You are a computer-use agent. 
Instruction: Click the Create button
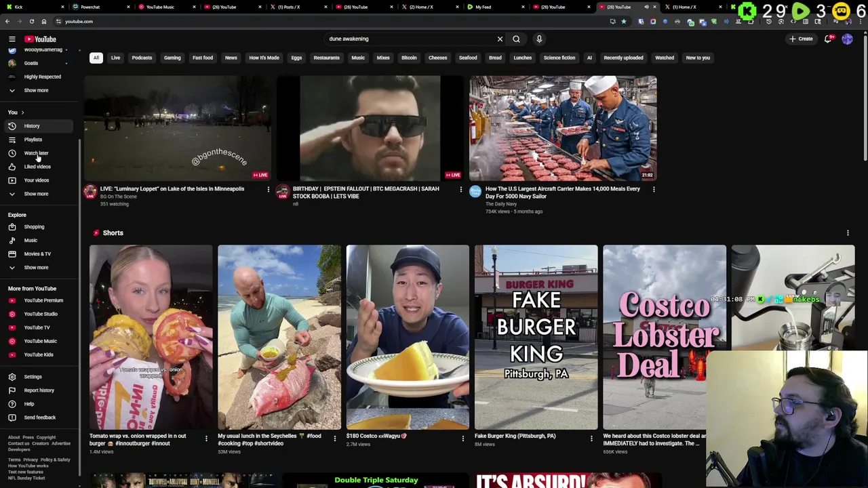[801, 39]
